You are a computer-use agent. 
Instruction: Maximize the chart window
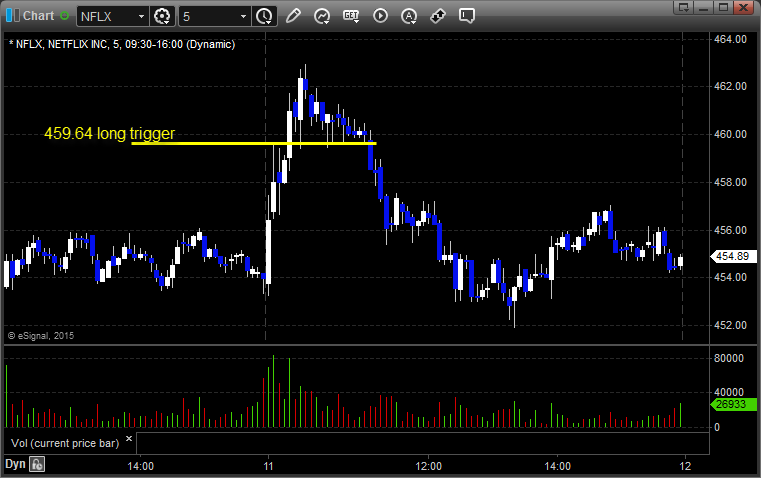coord(723,7)
